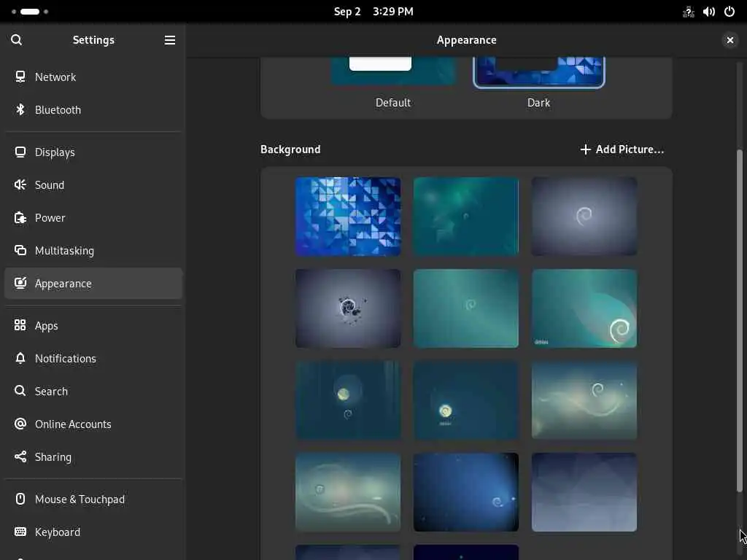The image size is (747, 560).
Task: Open the Settings hamburger menu
Action: [169, 40]
